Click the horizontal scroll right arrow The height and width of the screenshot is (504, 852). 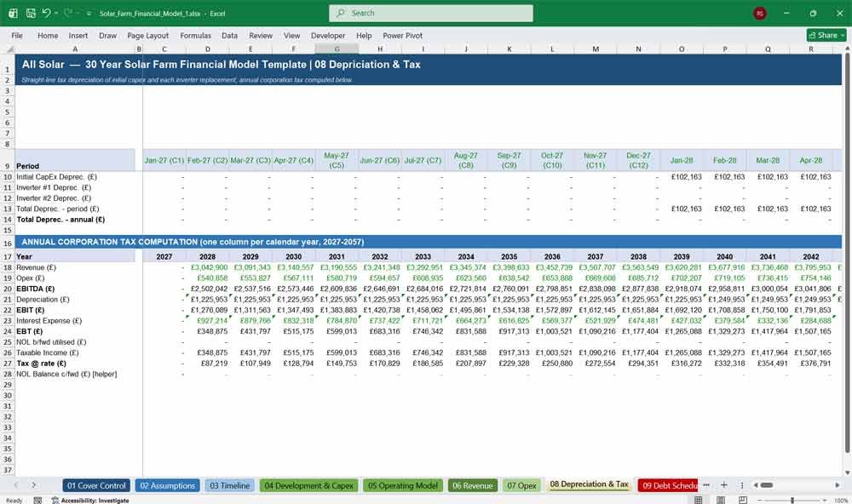(x=838, y=485)
